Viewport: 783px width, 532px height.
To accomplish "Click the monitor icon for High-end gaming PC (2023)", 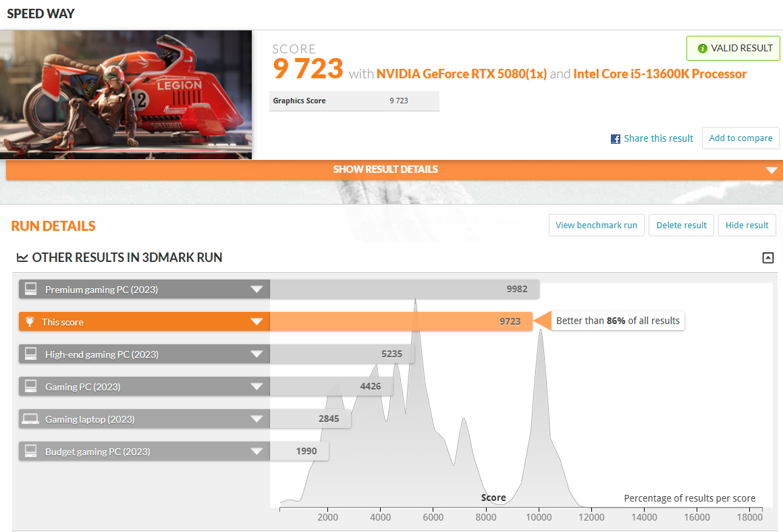I will pos(31,354).
